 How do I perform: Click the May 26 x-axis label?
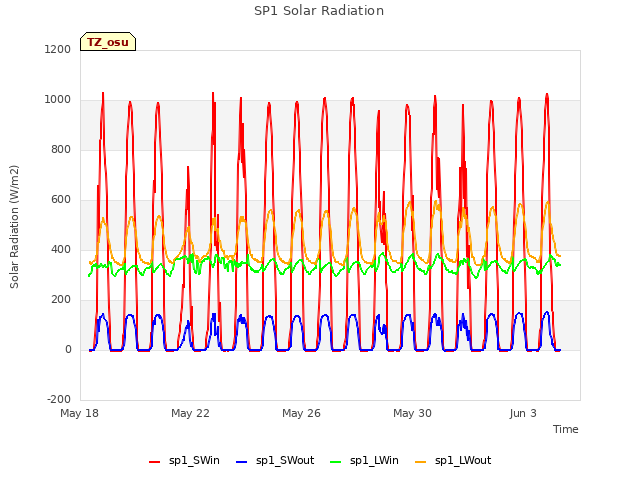301,413
